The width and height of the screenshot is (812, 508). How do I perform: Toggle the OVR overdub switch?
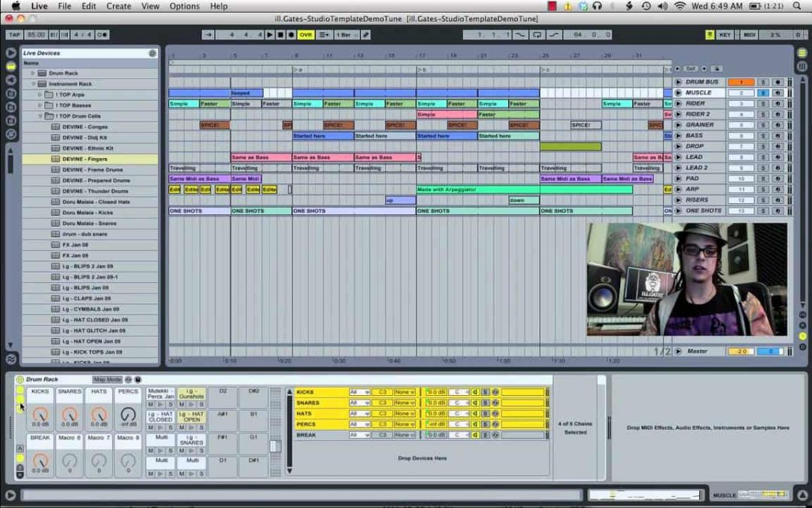coord(305,35)
